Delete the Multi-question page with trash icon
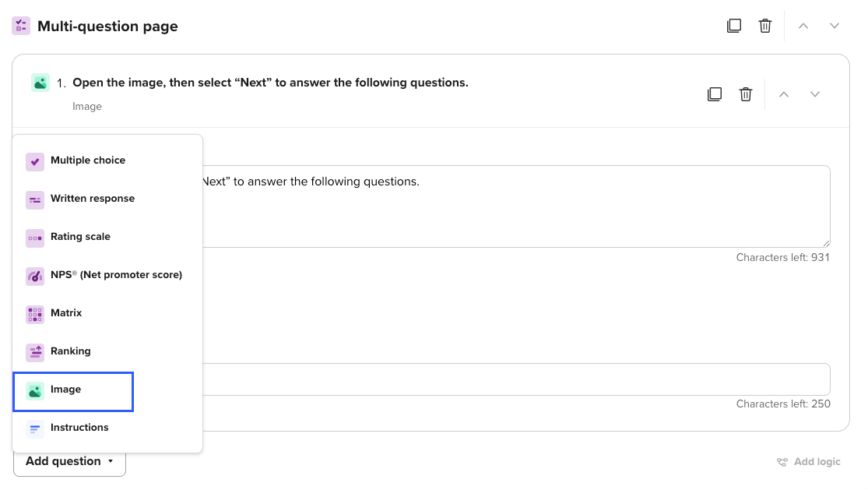Image resolution: width=868 pixels, height=490 pixels. point(765,26)
